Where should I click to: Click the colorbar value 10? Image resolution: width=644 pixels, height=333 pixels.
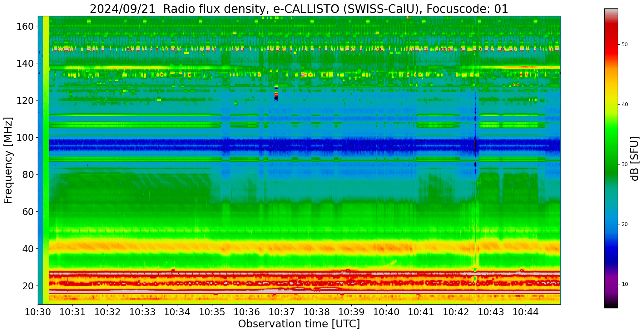(625, 284)
